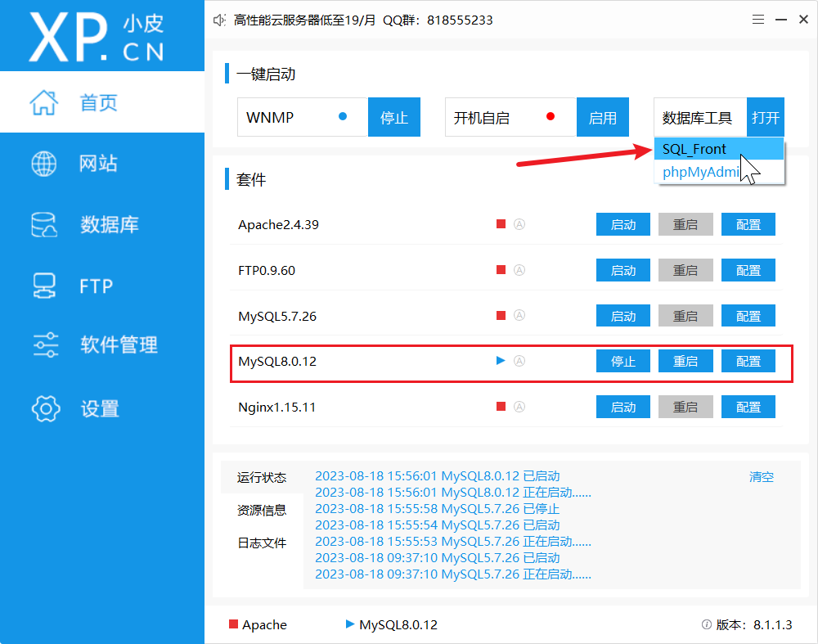The image size is (818, 644).
Task: Start MySQL5.7.26 with 启动
Action: point(622,316)
